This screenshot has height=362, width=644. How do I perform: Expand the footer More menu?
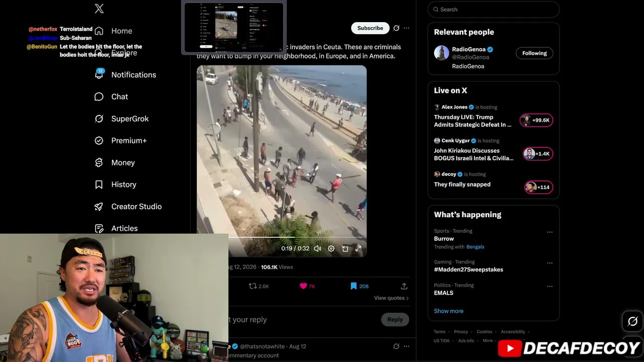point(490,341)
